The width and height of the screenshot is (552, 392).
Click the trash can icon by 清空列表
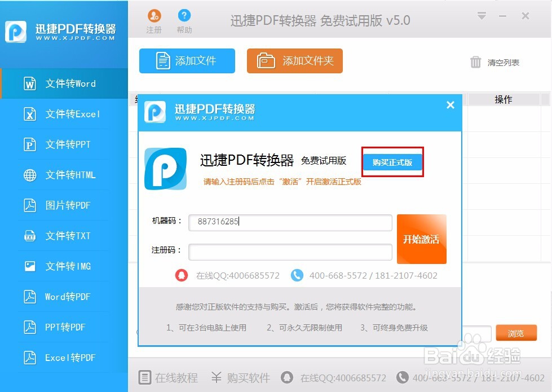tap(476, 62)
